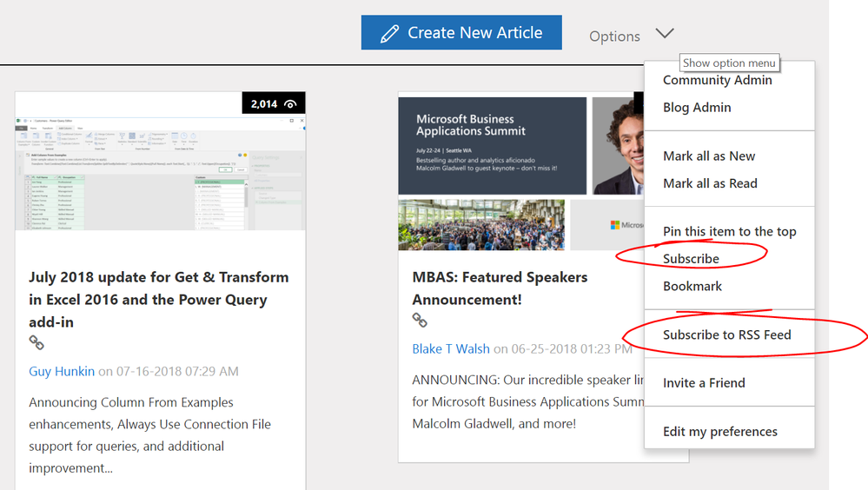Click the date text 06-25-2018 01:23 PM
868x490 pixels.
[572, 349]
